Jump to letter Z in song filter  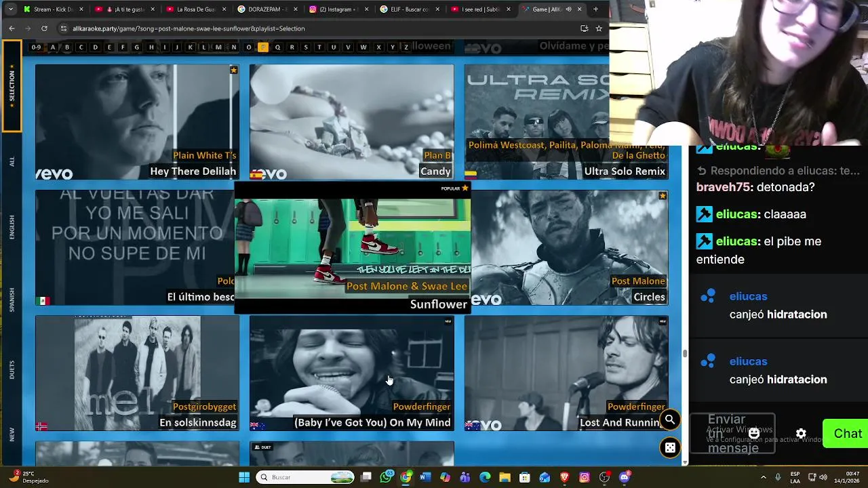pyautogui.click(x=406, y=47)
